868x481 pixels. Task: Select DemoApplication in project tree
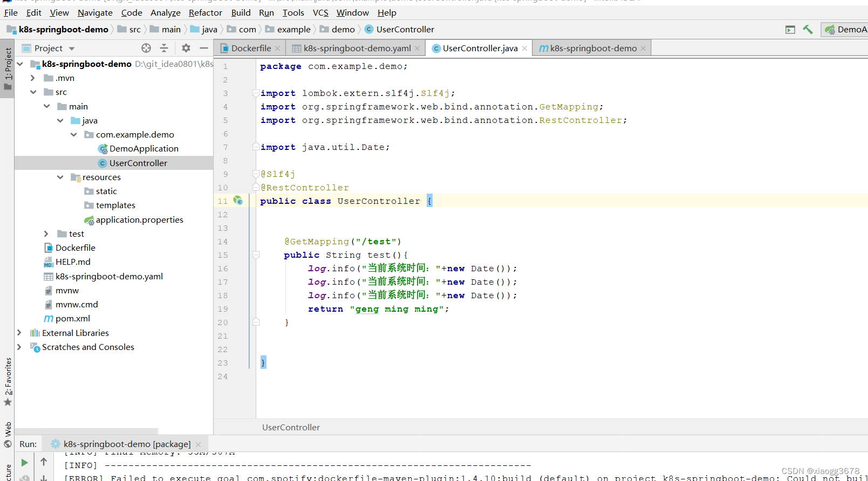(143, 148)
